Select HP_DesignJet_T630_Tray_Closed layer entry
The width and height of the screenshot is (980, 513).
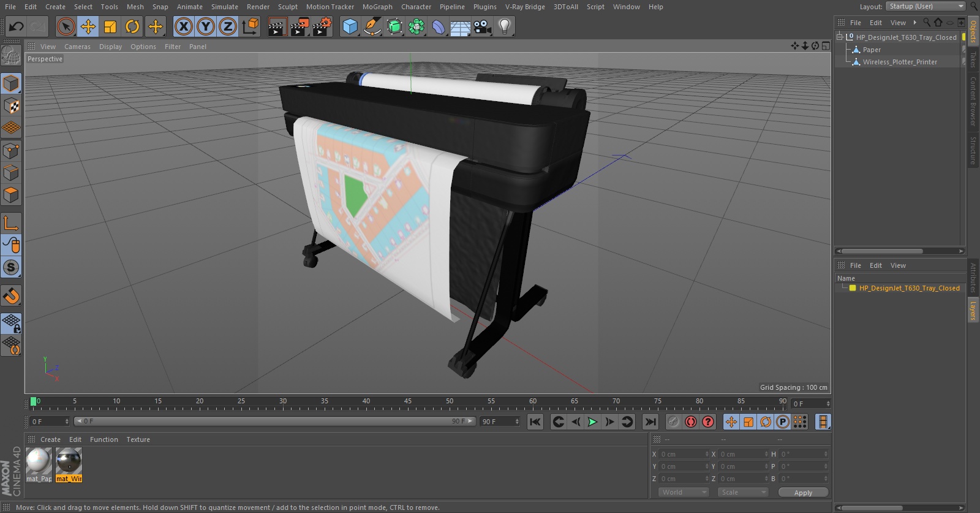click(909, 288)
